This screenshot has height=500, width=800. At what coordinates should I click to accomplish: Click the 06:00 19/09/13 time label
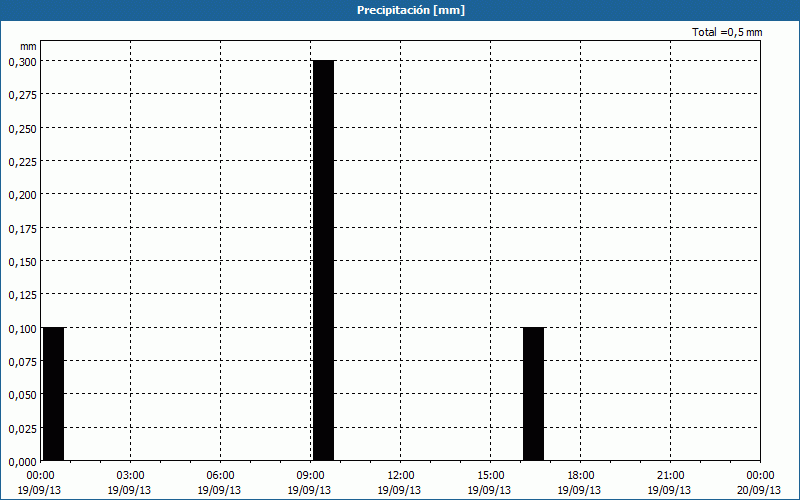(x=220, y=483)
